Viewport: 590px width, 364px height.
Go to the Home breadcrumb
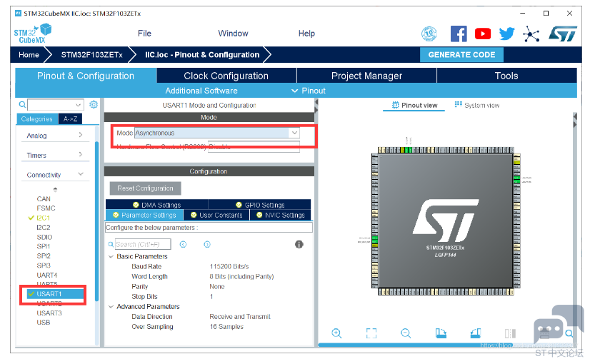coord(29,55)
